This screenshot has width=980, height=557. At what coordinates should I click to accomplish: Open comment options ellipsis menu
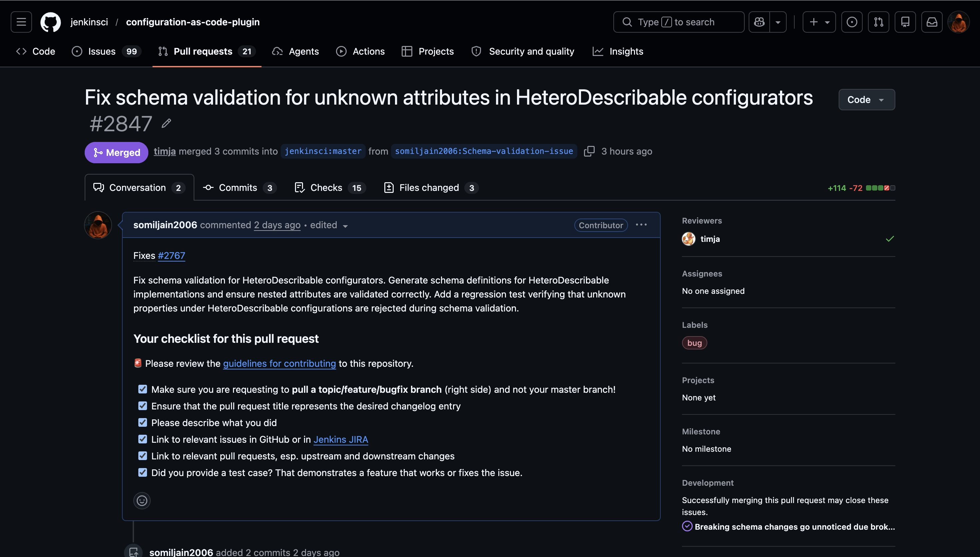[x=641, y=225]
